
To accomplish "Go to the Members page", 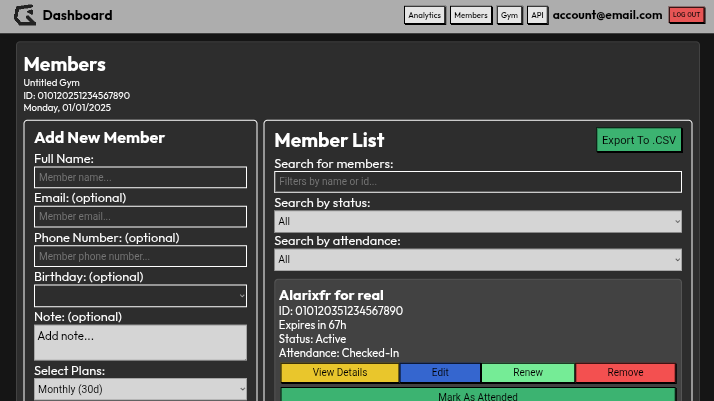I will (470, 15).
